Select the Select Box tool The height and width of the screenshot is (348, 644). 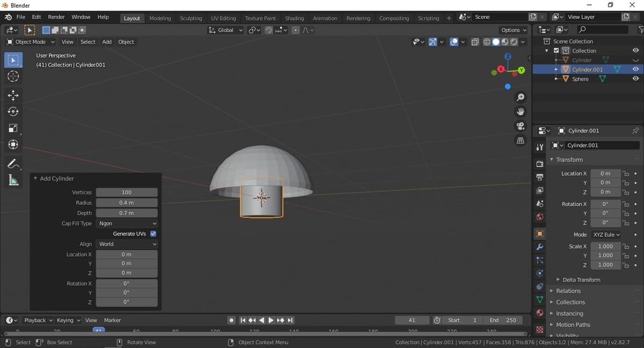[x=13, y=60]
